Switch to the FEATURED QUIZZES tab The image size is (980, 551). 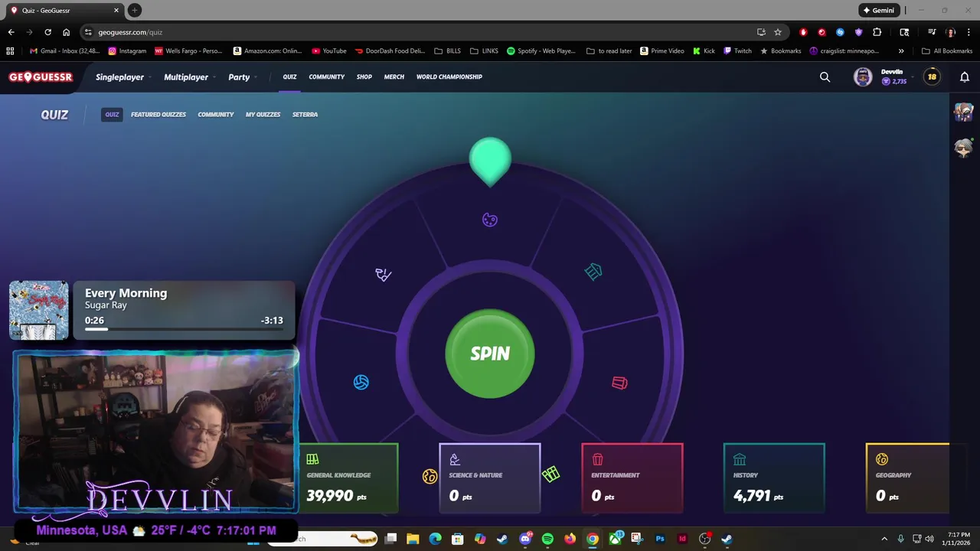[x=158, y=115]
